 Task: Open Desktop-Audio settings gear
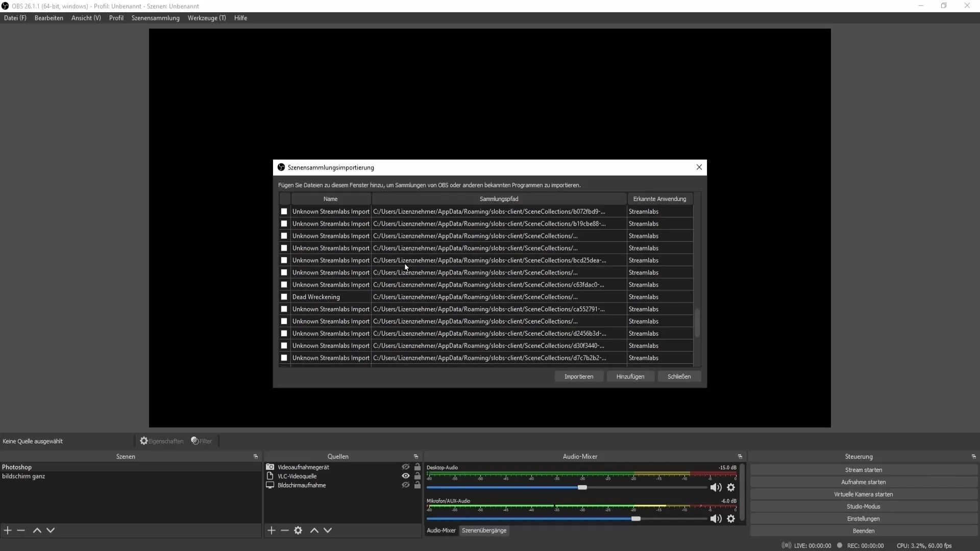pyautogui.click(x=731, y=487)
